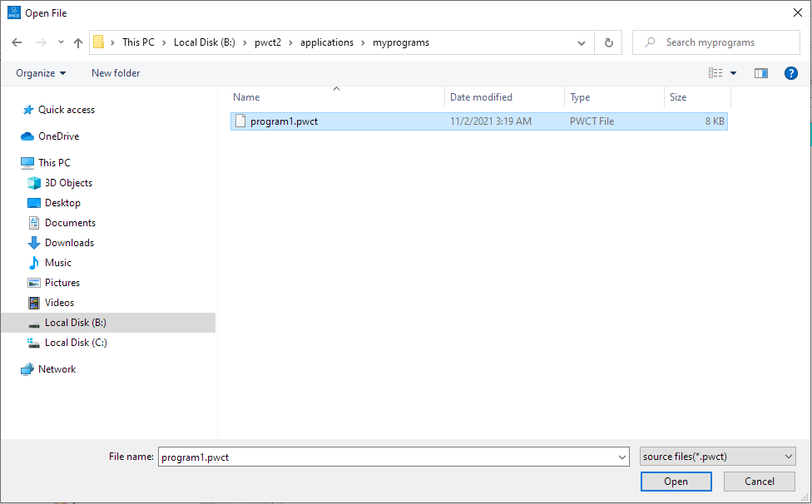Click the change view layout icon
Viewport: 812px width, 504px height.
coord(715,73)
